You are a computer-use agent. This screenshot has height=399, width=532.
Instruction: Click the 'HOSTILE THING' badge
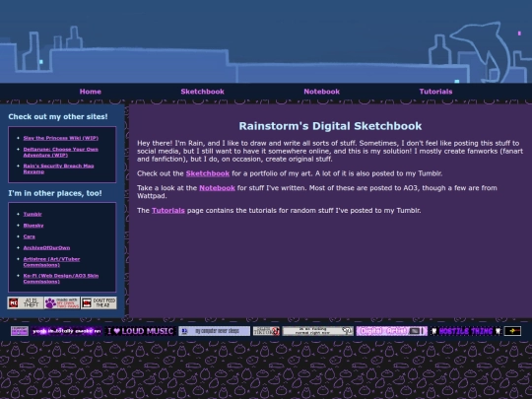[x=466, y=331]
